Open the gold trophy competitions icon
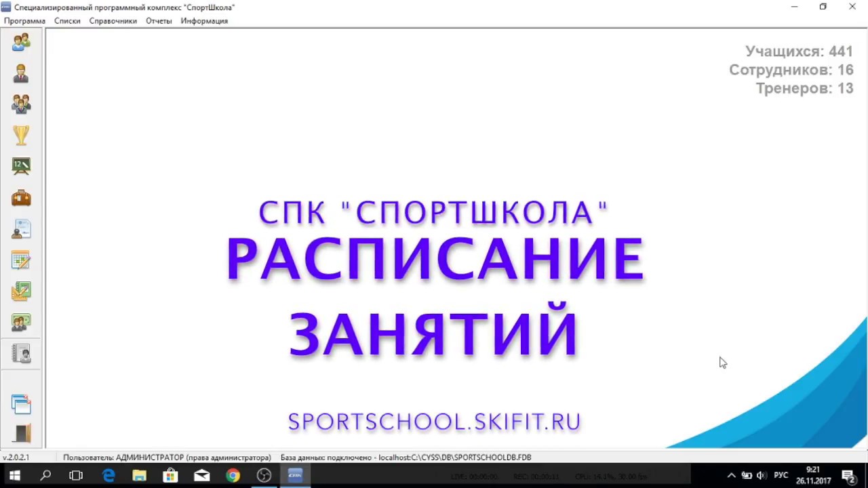868x488 pixels. coord(21,136)
